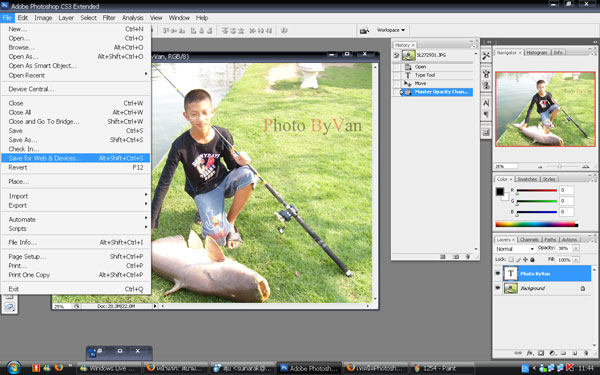This screenshot has height=375, width=600.
Task: Switch to the Channels tab
Action: pyautogui.click(x=529, y=240)
